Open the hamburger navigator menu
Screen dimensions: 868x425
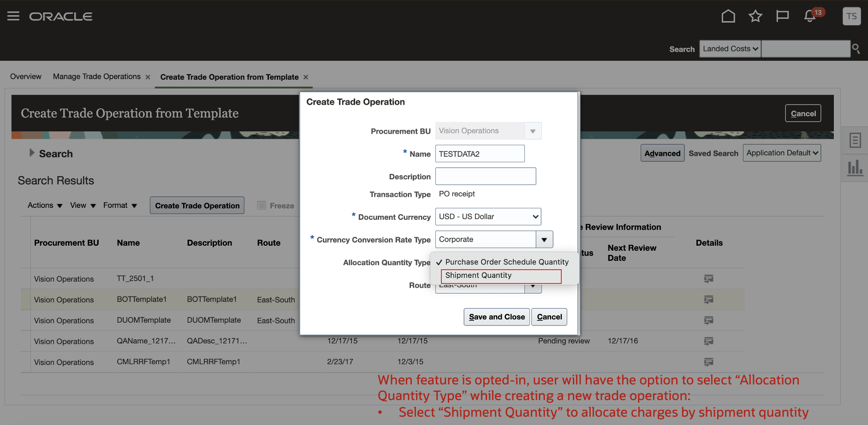tap(13, 16)
